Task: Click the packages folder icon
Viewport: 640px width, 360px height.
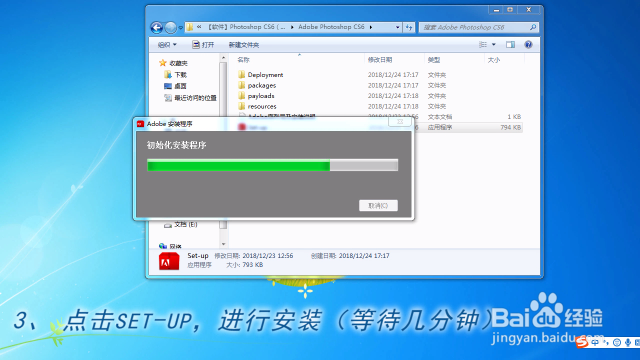Action: click(241, 85)
